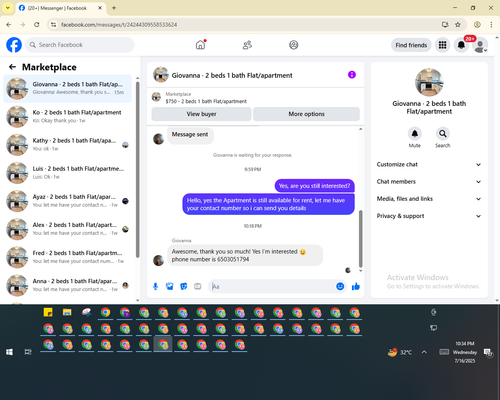Click the conversation list scrollbar
The width and height of the screenshot is (500, 400).
(137, 169)
